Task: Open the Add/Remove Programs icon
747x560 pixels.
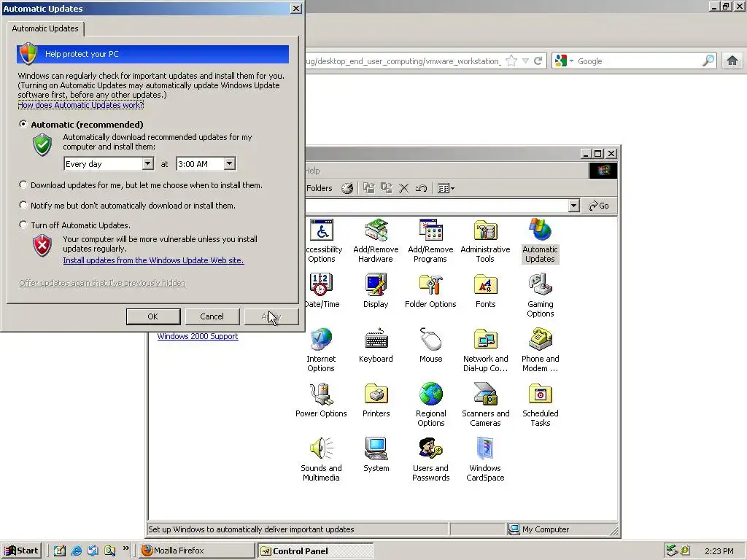Action: [x=430, y=241]
